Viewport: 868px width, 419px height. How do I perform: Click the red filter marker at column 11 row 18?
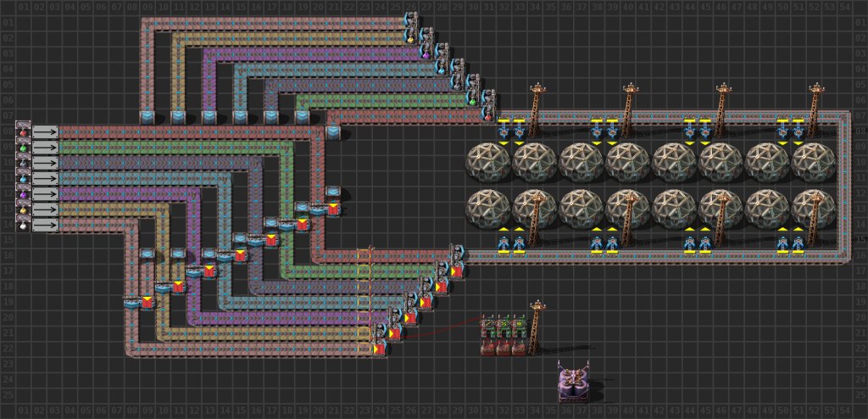[x=178, y=287]
